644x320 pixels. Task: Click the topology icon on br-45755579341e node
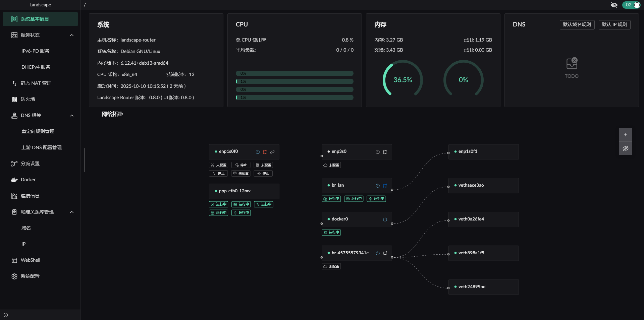385,253
